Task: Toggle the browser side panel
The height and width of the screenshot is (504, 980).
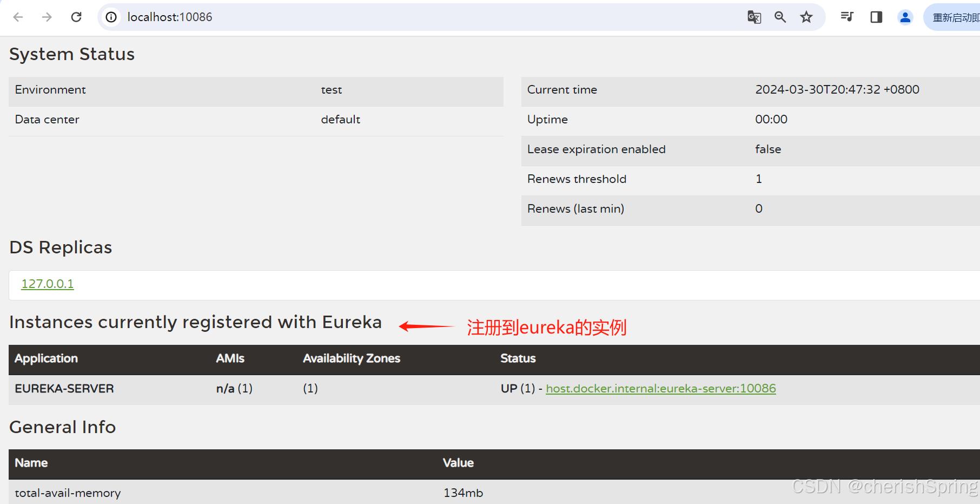Action: pyautogui.click(x=876, y=17)
